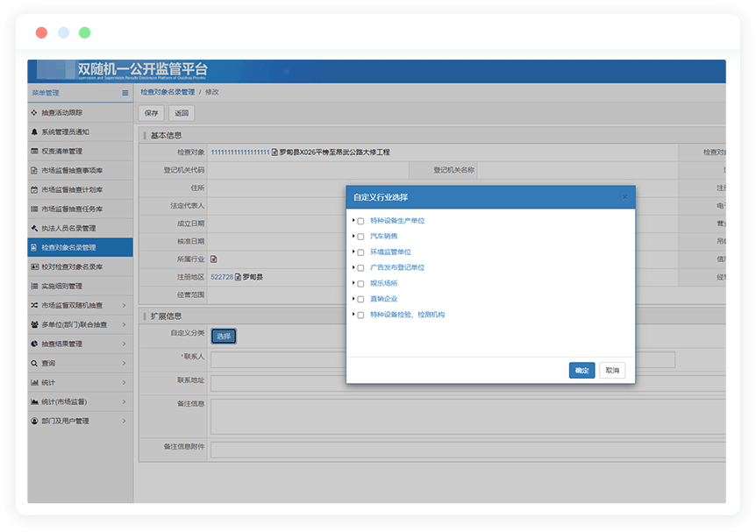Viewport: 756px width, 532px height.
Task: Confirm the dialog with 确定 button
Action: [581, 371]
